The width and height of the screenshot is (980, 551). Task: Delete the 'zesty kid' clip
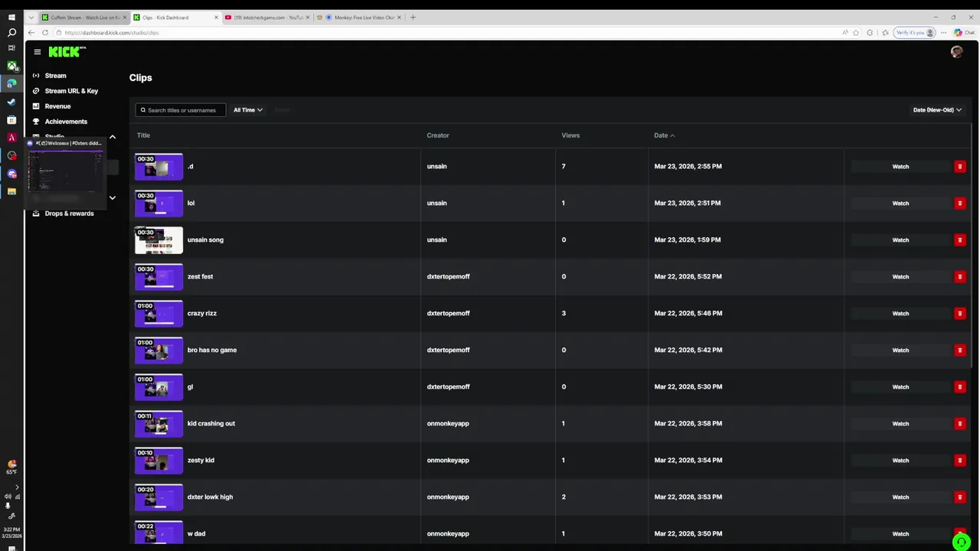click(x=959, y=460)
